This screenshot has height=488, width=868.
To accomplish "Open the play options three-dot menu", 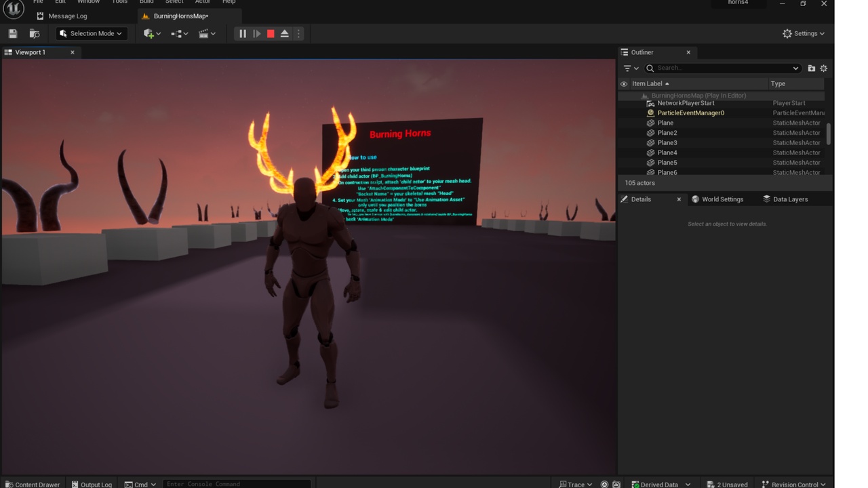I will tap(298, 33).
